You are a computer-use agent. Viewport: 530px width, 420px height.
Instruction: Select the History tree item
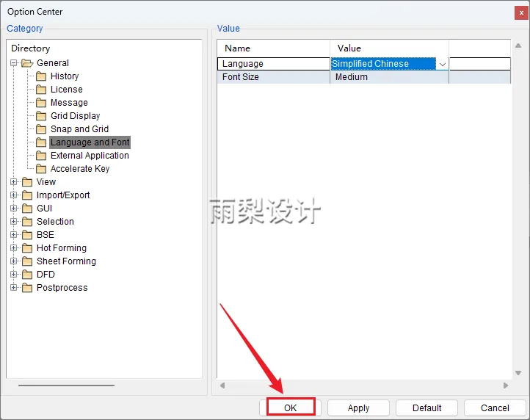click(65, 76)
